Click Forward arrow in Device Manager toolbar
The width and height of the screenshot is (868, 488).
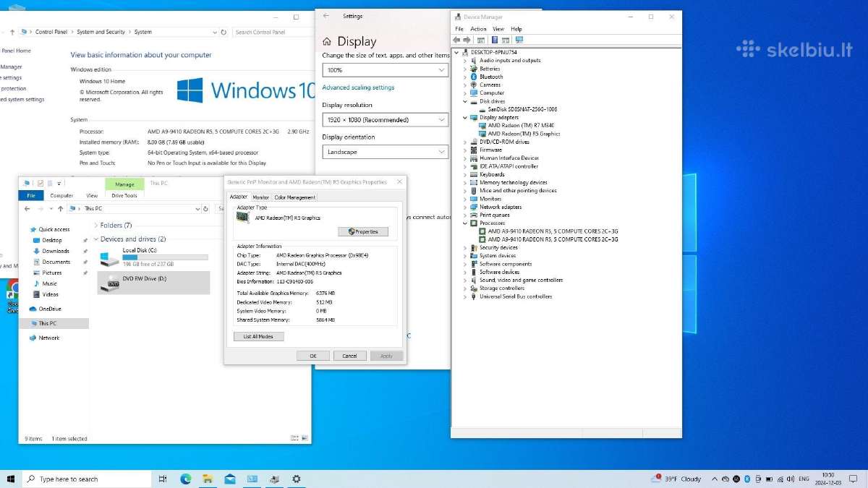click(x=467, y=40)
